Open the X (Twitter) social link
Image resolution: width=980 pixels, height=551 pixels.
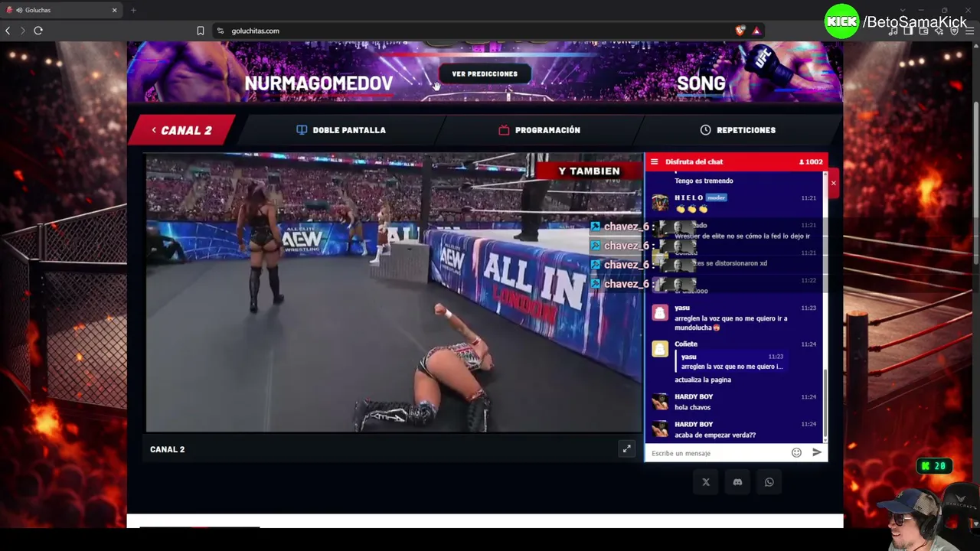(706, 482)
